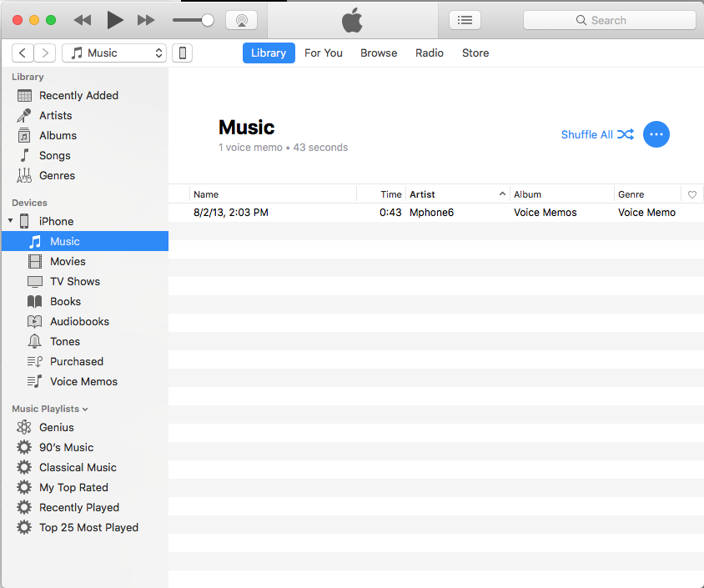
Task: Click the fast forward next track button
Action: [x=146, y=20]
